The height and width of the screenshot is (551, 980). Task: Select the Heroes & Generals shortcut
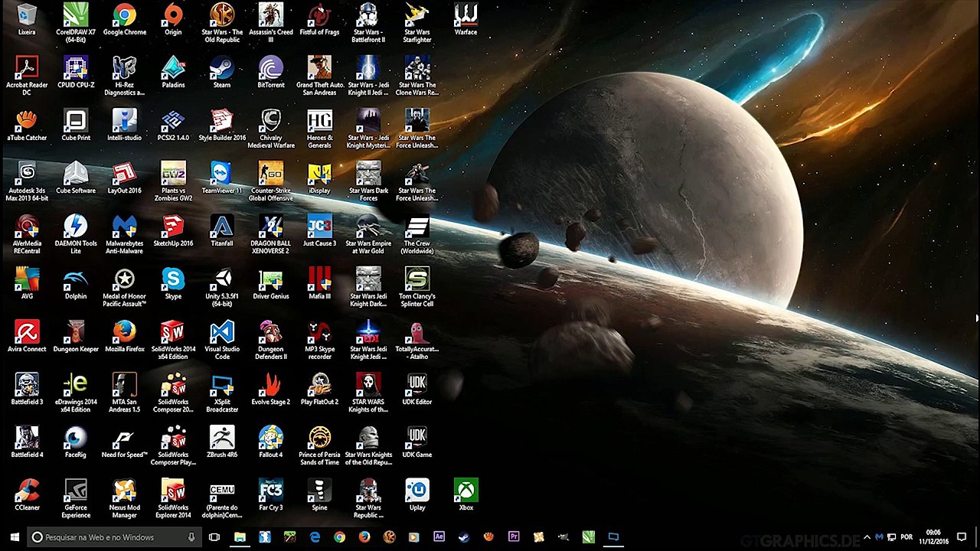[x=319, y=129]
